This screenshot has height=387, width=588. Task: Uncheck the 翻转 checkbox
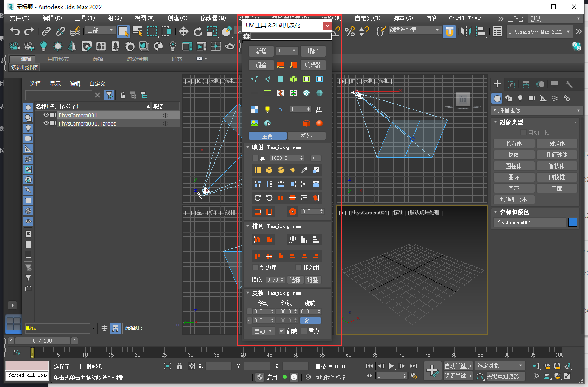tap(282, 331)
